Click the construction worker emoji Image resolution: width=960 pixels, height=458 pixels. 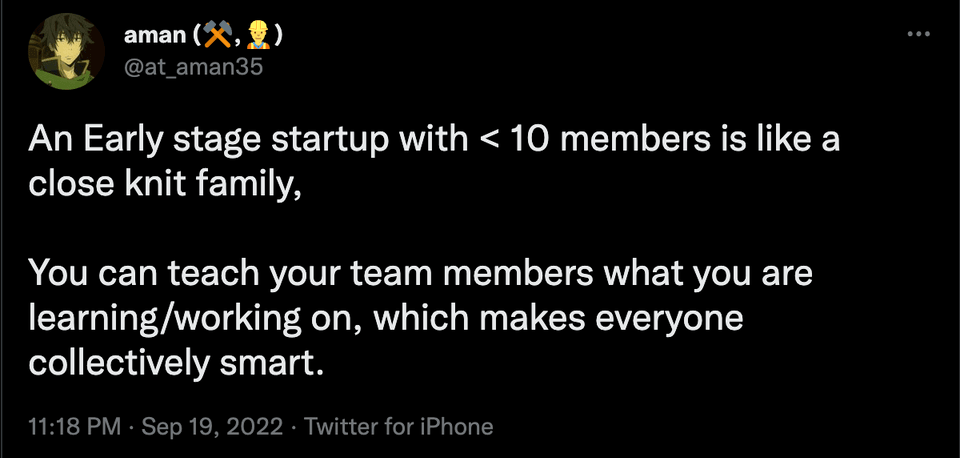coord(258,36)
